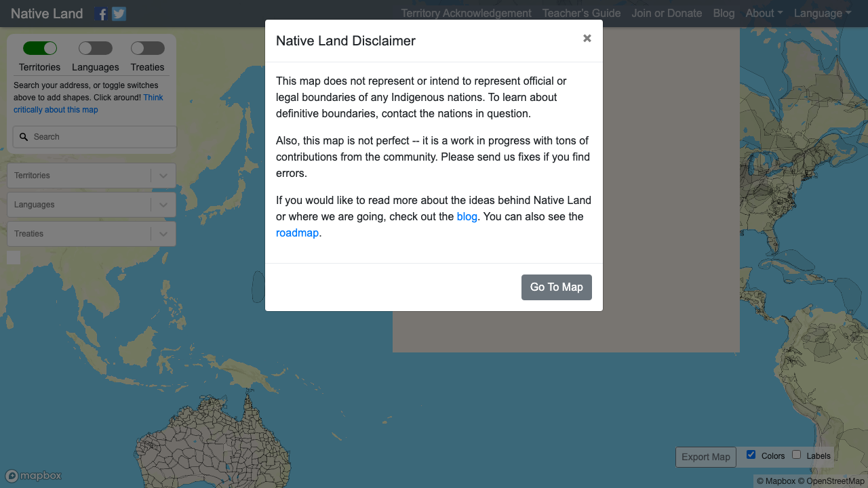Click the Export Map button
Image resolution: width=868 pixels, height=488 pixels.
click(x=706, y=457)
